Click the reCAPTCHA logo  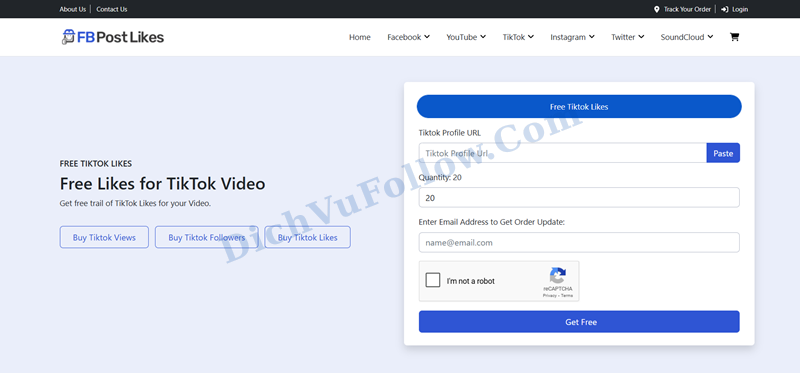click(558, 276)
